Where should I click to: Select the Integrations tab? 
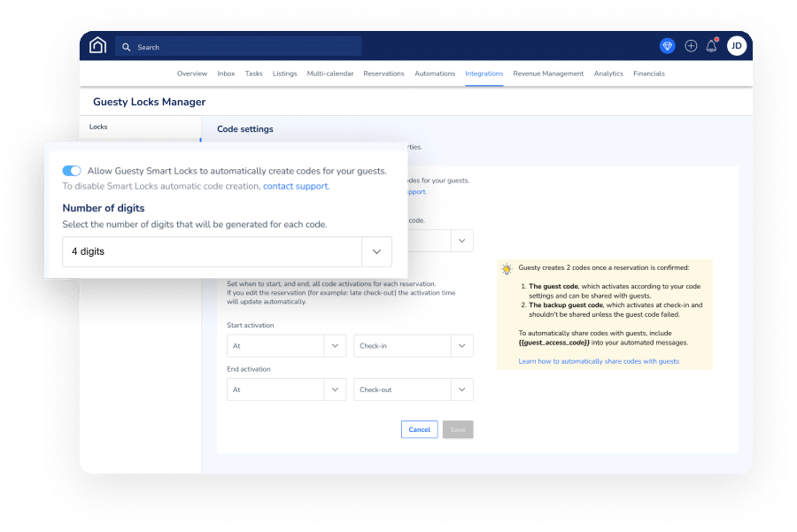[x=484, y=73]
